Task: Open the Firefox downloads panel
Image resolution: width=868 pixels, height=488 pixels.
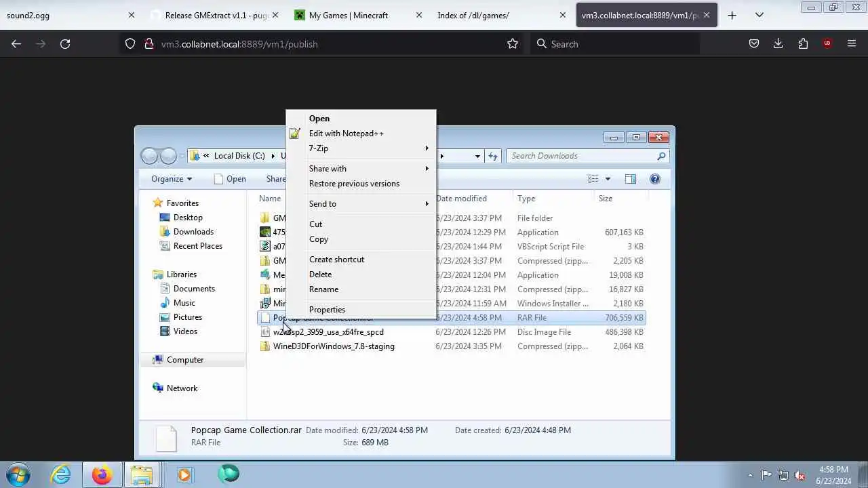Action: [x=778, y=44]
